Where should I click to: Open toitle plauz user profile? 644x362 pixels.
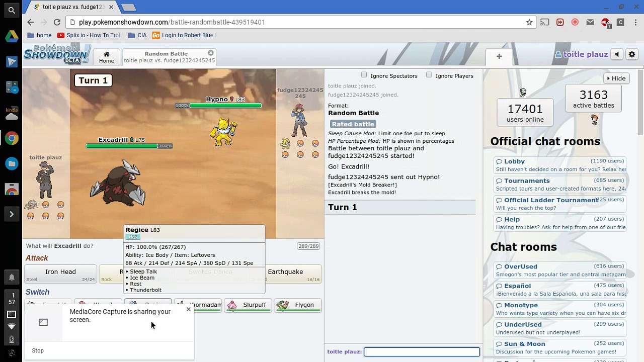581,54
